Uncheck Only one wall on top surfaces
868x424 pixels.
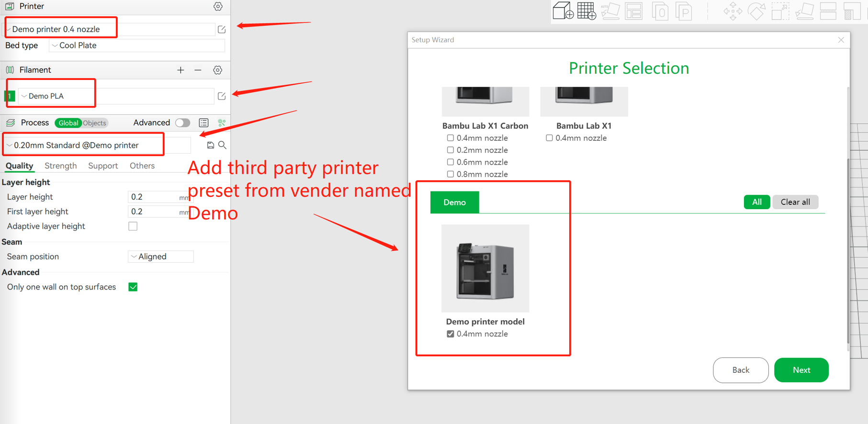pyautogui.click(x=133, y=287)
